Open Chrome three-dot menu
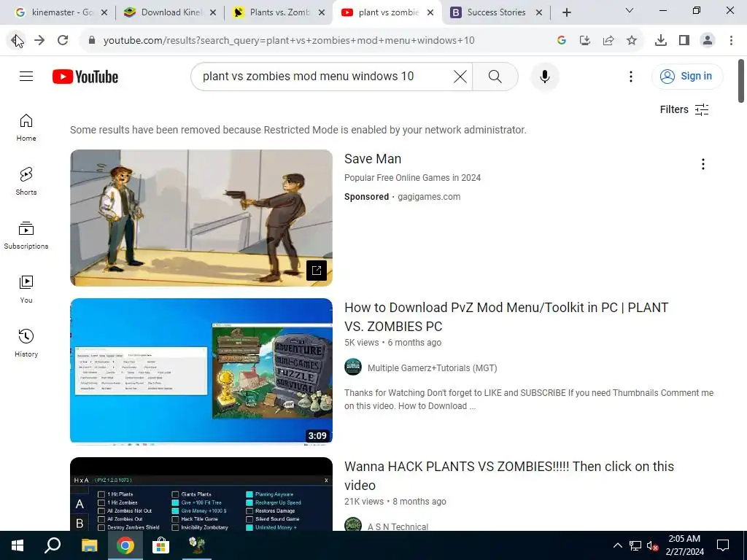The height and width of the screenshot is (560, 747). coord(731,41)
